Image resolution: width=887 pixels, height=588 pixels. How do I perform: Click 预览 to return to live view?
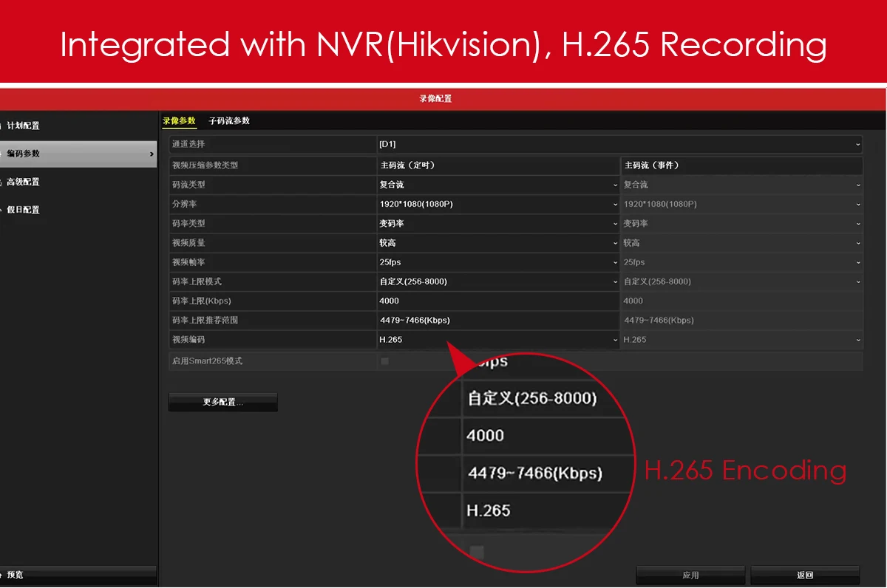click(x=78, y=575)
